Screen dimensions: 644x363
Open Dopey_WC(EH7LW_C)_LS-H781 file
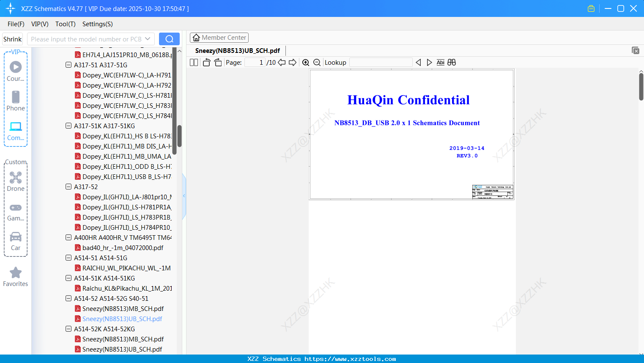(x=123, y=96)
